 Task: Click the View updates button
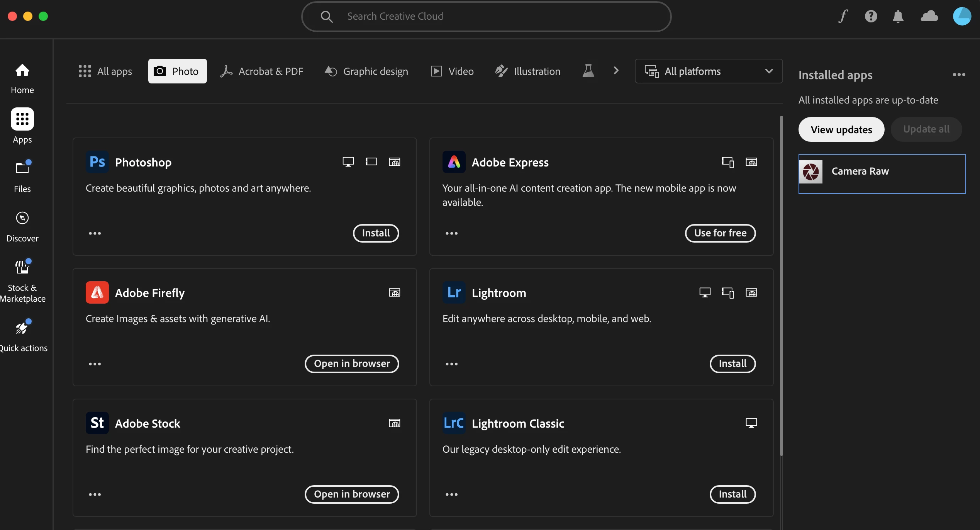[x=841, y=129]
